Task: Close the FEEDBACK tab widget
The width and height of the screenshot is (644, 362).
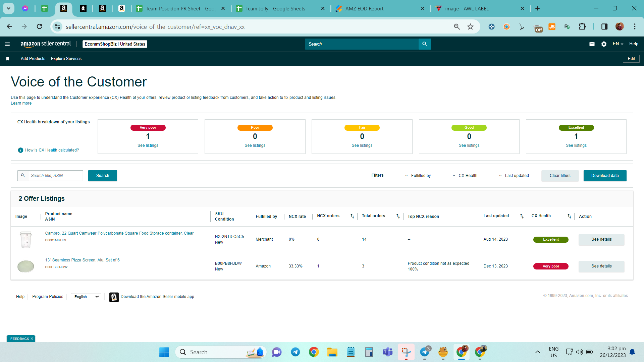Action: (x=32, y=339)
